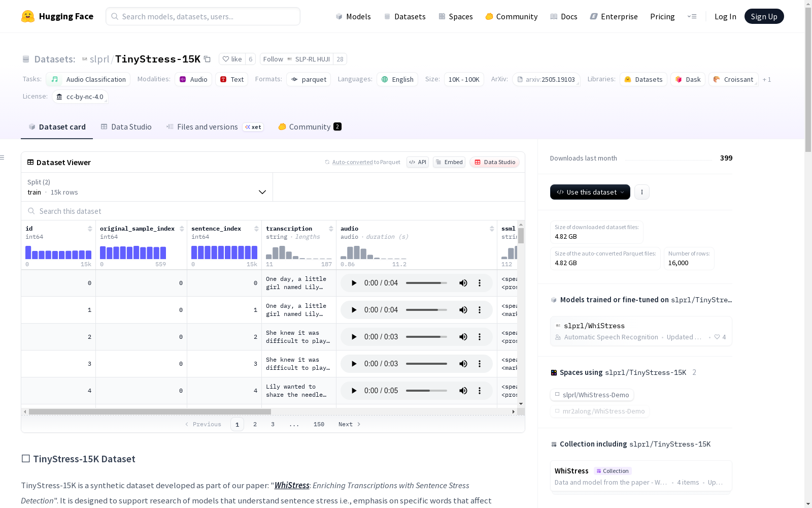
Task: Play audio in the row with id 1
Action: [354, 310]
